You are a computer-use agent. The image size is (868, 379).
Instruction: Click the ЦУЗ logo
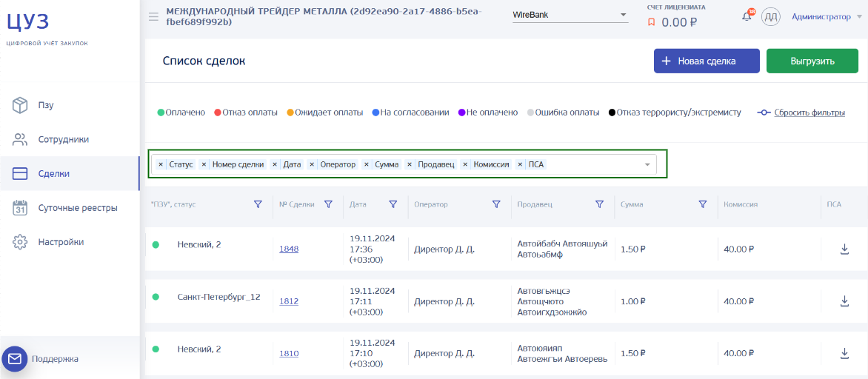pyautogui.click(x=29, y=21)
